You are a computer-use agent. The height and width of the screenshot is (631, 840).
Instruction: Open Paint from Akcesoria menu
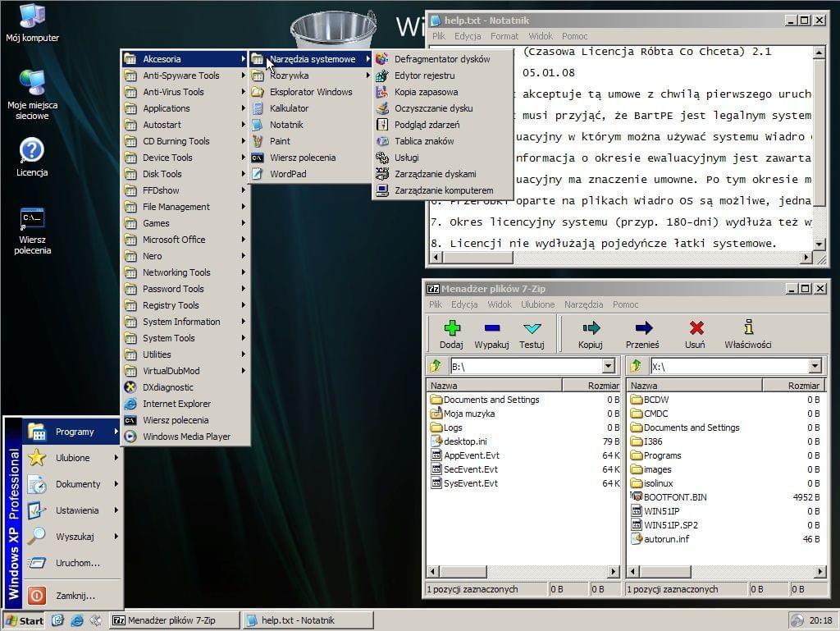pyautogui.click(x=311, y=141)
